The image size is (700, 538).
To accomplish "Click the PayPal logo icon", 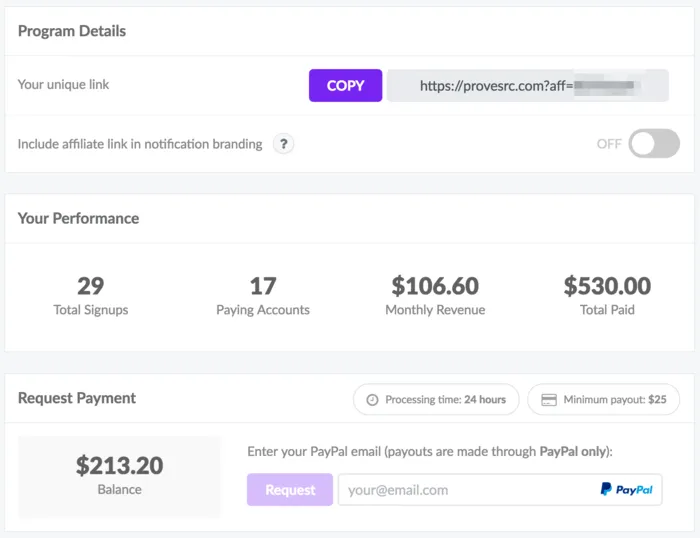I will pyautogui.click(x=626, y=489).
